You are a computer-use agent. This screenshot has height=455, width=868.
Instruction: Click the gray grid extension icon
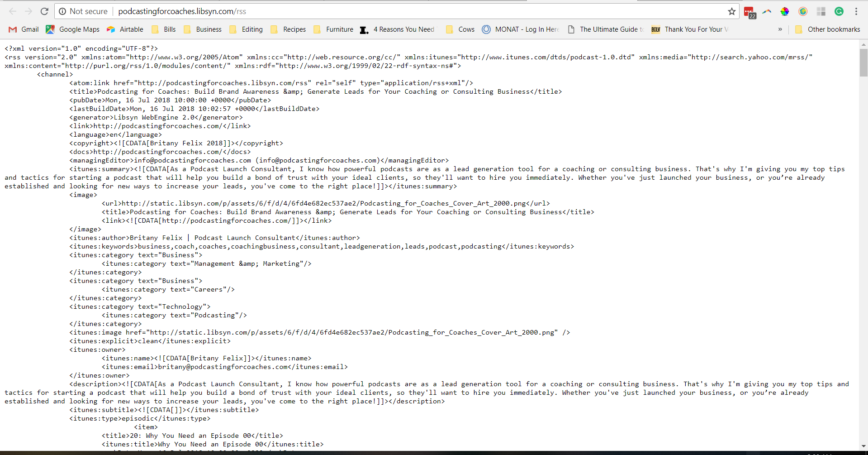[x=821, y=11]
